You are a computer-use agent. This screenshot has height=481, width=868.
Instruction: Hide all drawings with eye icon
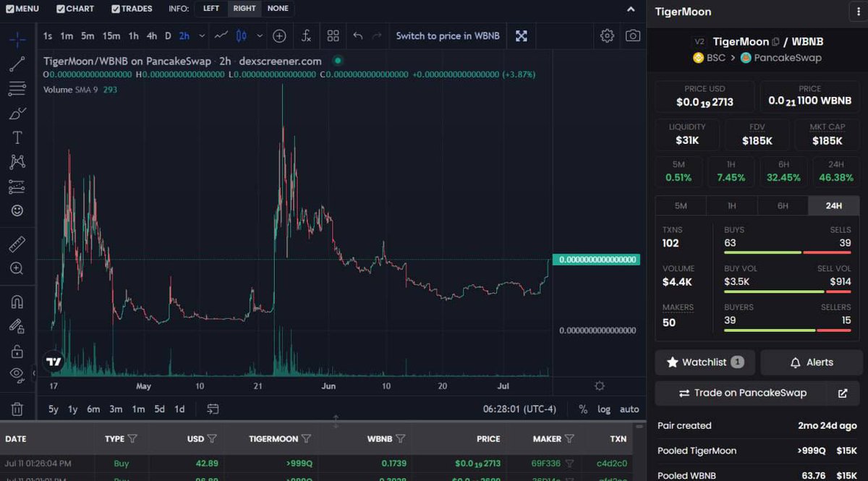17,374
